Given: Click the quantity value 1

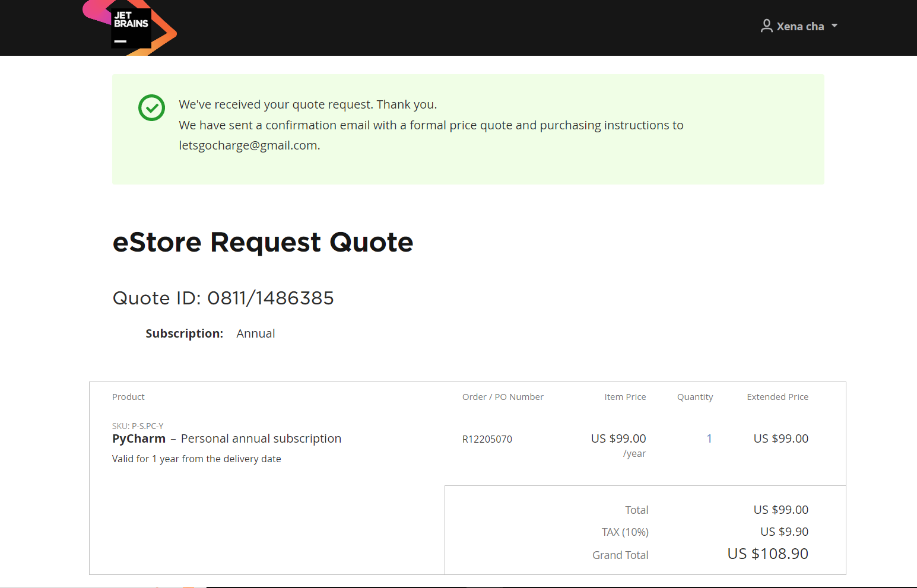Looking at the screenshot, I should [709, 438].
